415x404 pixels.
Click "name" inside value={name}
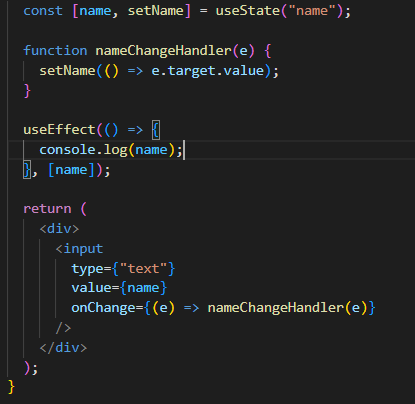point(143,288)
